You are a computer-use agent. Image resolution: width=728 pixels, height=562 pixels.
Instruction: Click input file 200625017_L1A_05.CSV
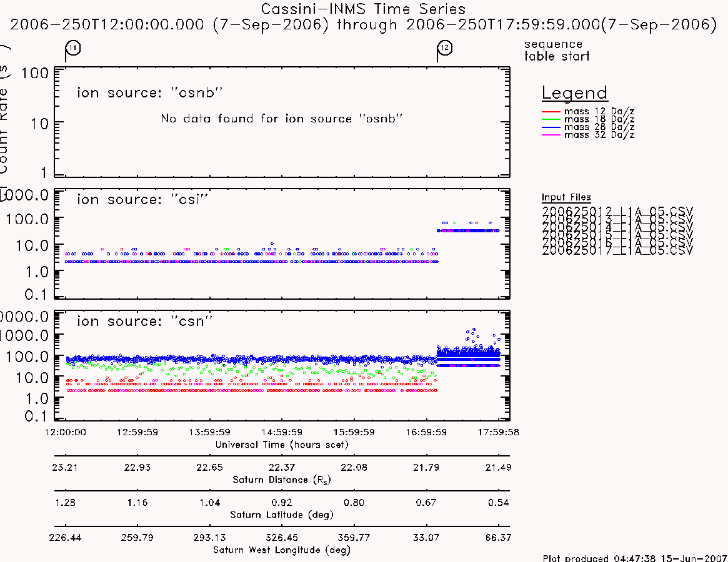(x=617, y=250)
